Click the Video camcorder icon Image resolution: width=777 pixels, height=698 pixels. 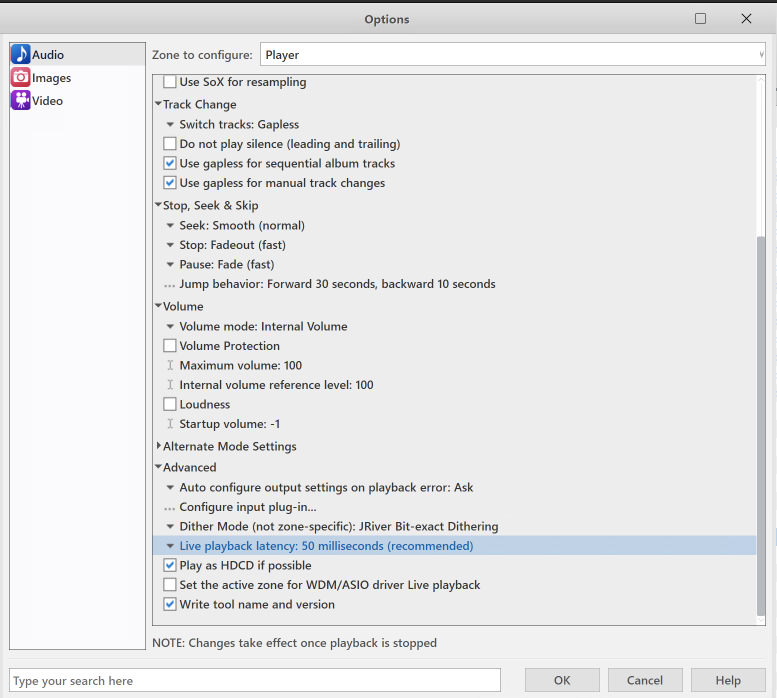(21, 101)
